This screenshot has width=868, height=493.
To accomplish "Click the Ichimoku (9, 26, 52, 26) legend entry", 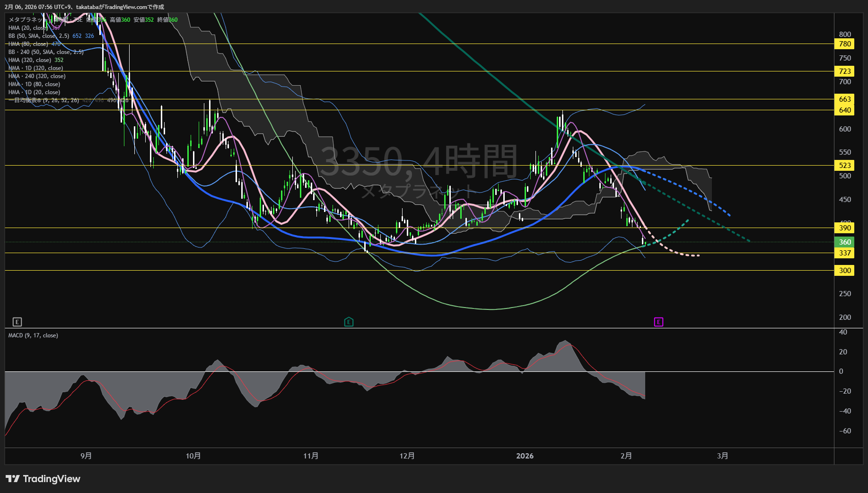I will 44,100.
